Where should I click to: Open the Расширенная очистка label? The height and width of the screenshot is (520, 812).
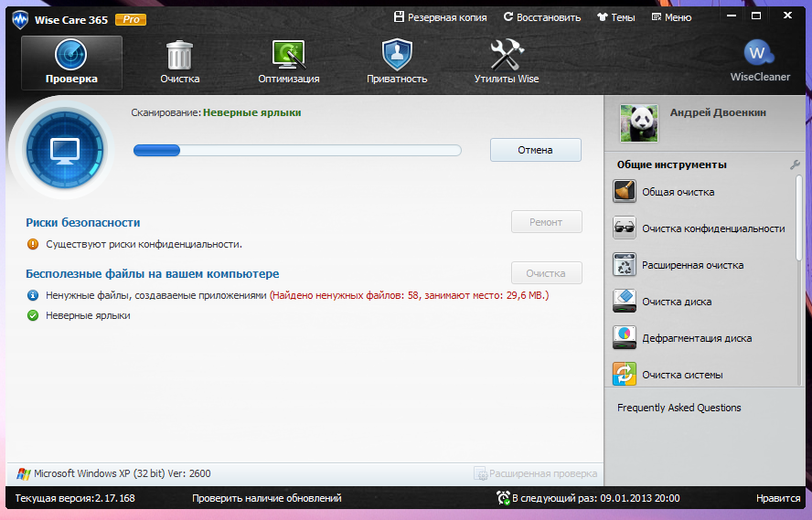click(693, 265)
